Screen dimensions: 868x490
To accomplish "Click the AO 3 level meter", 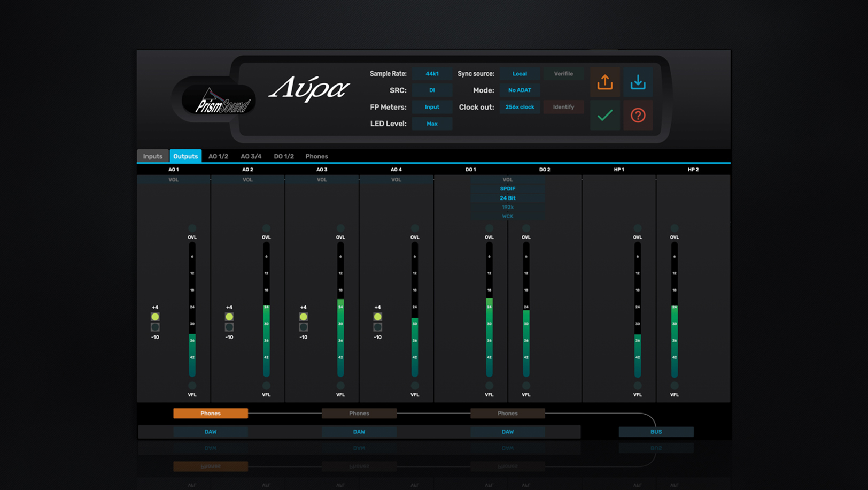I will click(340, 310).
